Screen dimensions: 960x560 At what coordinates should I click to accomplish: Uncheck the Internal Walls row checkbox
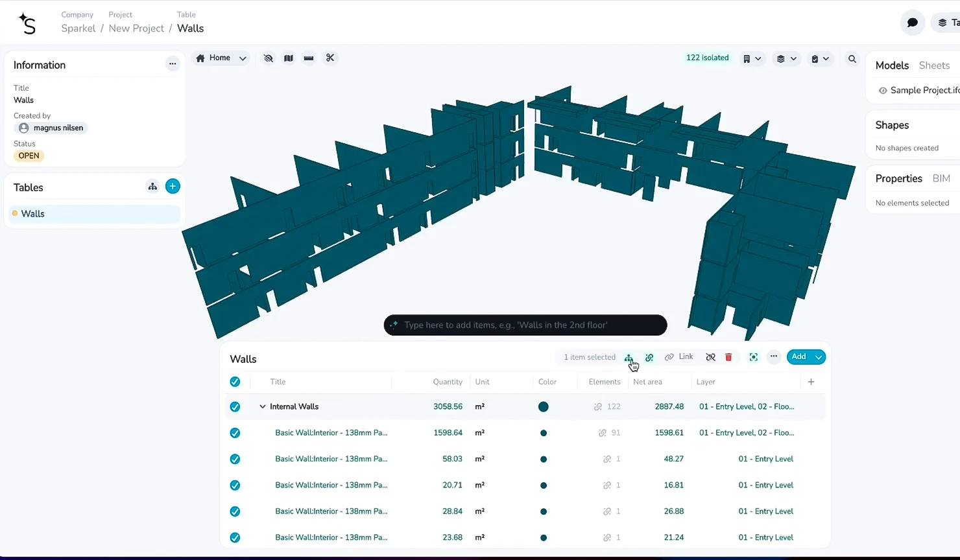click(235, 407)
